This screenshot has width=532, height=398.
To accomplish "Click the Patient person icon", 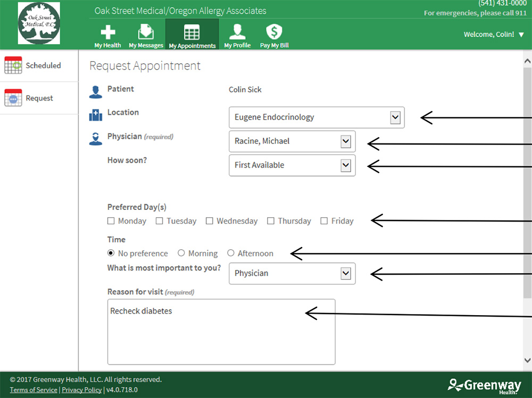I will coord(96,92).
